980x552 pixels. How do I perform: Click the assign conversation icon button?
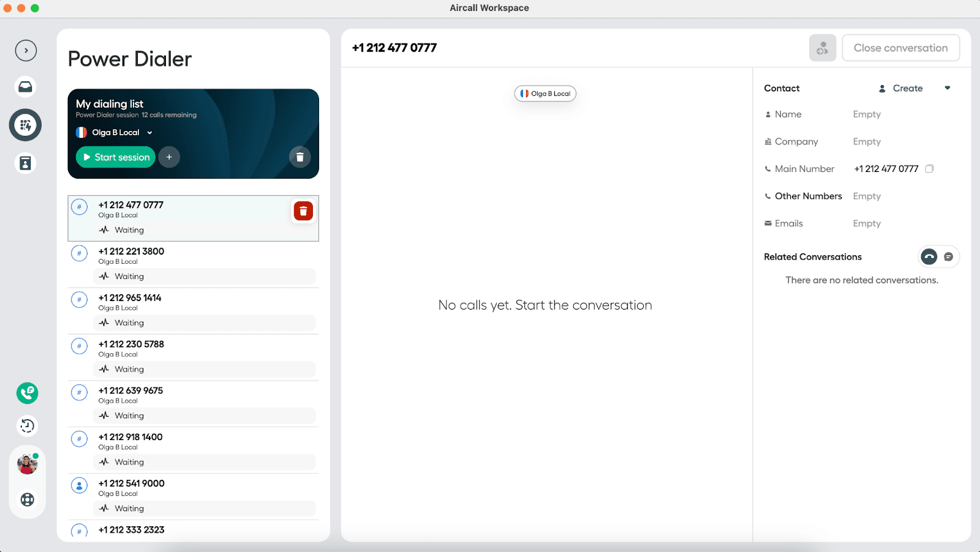(x=822, y=48)
